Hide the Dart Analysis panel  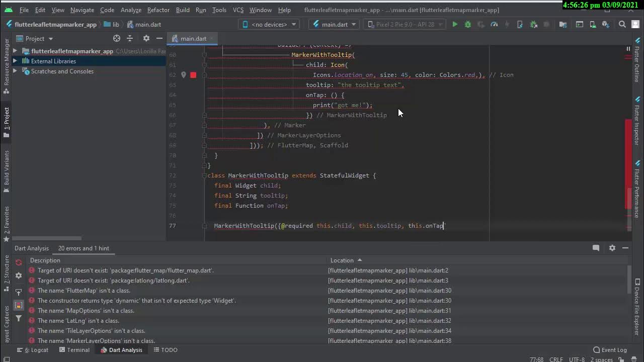(x=625, y=248)
